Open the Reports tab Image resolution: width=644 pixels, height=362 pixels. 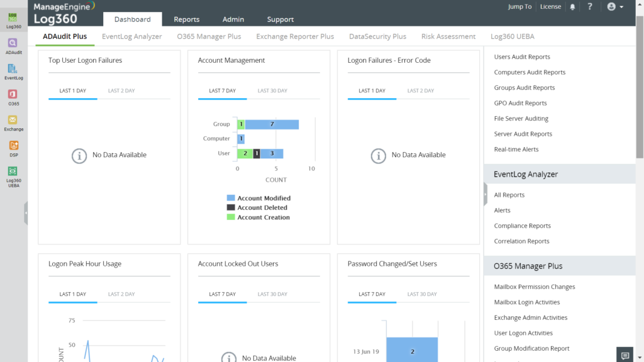(x=186, y=19)
